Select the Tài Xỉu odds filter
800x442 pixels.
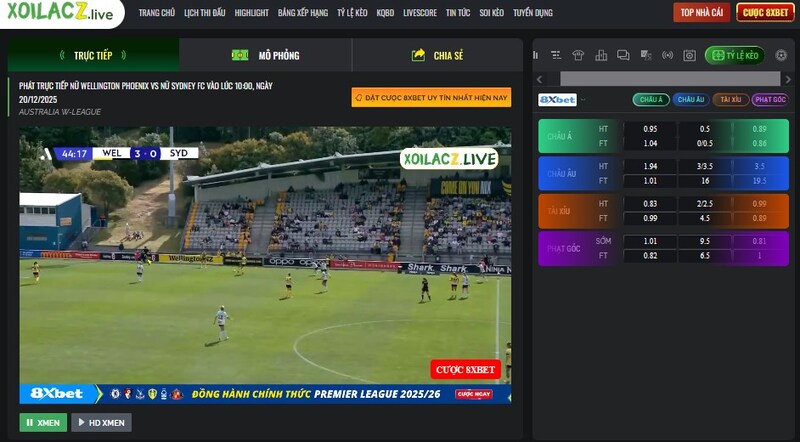tap(729, 99)
